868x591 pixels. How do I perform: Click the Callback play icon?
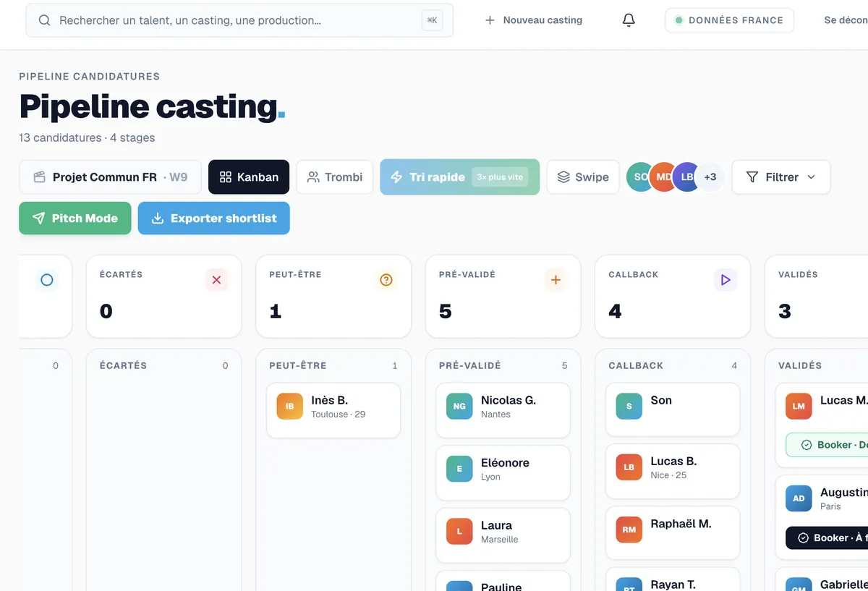(x=726, y=280)
